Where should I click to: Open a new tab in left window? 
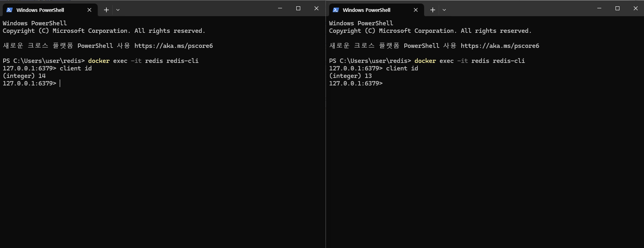pyautogui.click(x=106, y=10)
